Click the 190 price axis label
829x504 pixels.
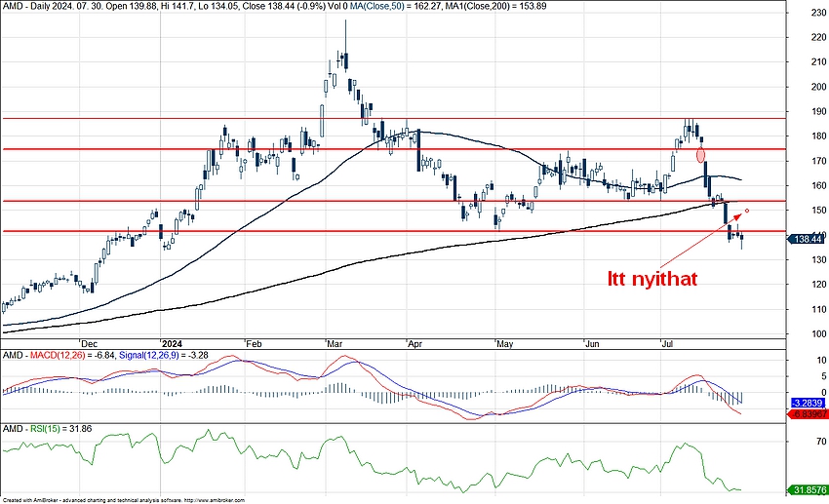point(818,111)
